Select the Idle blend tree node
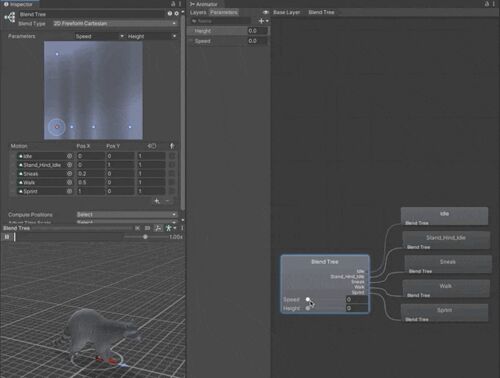The image size is (500, 378). pyautogui.click(x=444, y=216)
